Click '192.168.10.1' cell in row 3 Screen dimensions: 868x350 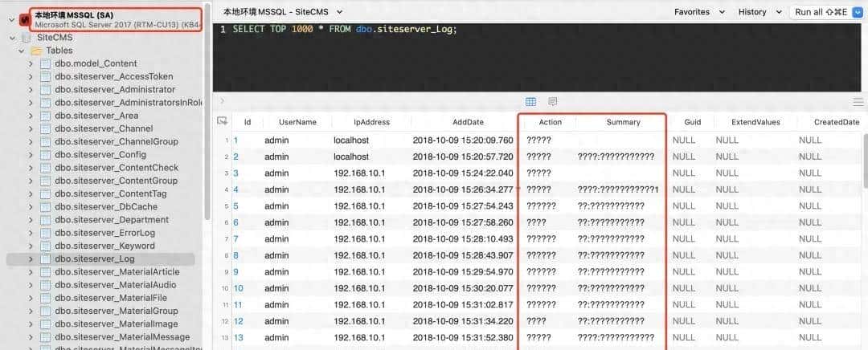pyautogui.click(x=359, y=173)
